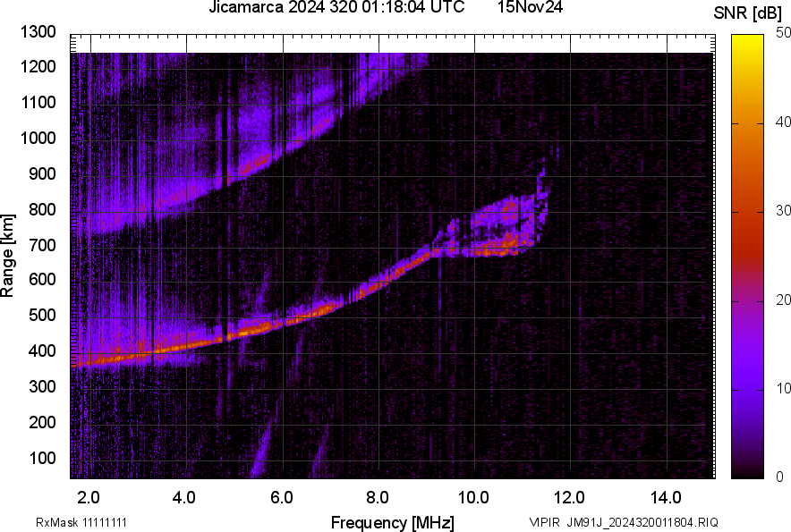
Task: Click the range tick label '500'
Action: pos(42,315)
